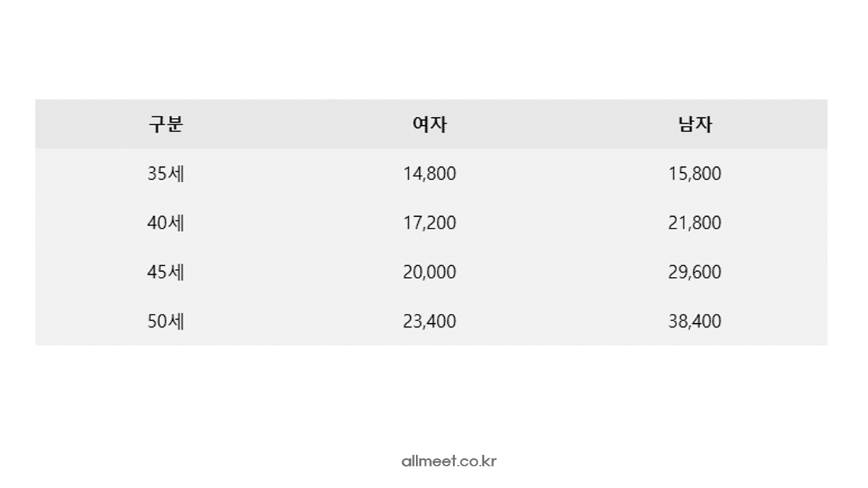The image size is (868, 488).
Task: Click the 20,000 value cell
Action: tap(430, 272)
